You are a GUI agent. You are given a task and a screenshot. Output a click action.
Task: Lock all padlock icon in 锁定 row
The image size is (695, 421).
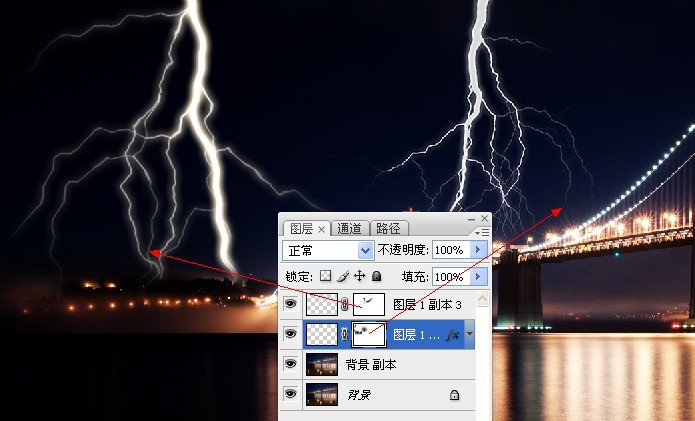[376, 277]
